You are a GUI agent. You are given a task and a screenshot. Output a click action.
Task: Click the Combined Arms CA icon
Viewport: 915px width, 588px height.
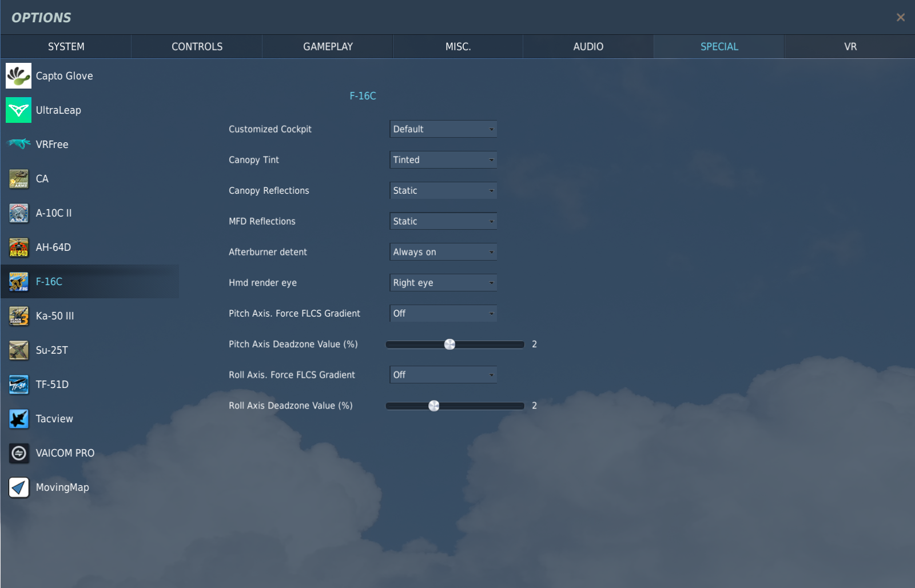[18, 178]
